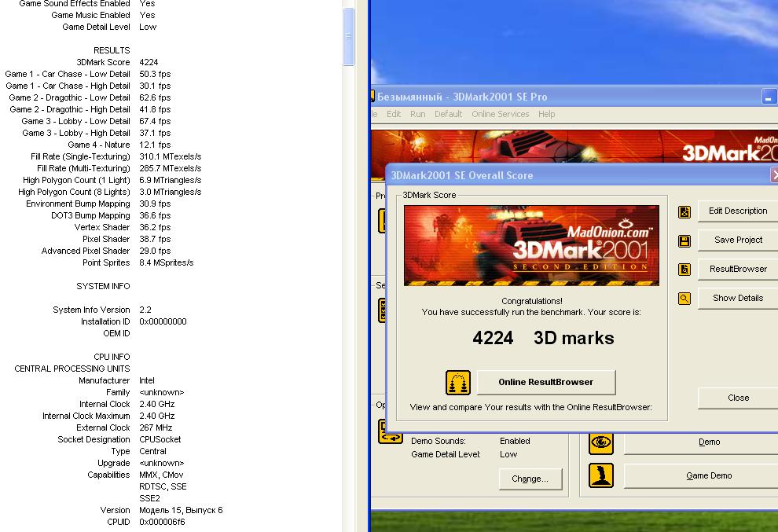Click the Game Demo joystick icon
The image size is (778, 532).
pos(601,475)
